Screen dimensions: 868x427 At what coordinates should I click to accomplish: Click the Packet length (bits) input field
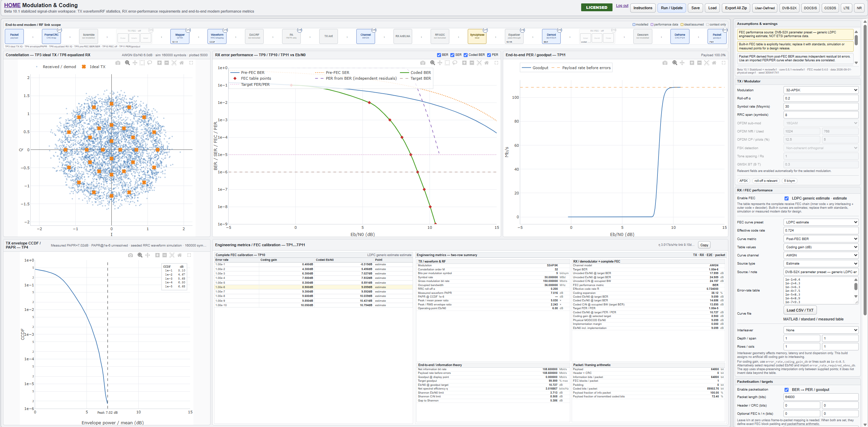click(x=821, y=397)
